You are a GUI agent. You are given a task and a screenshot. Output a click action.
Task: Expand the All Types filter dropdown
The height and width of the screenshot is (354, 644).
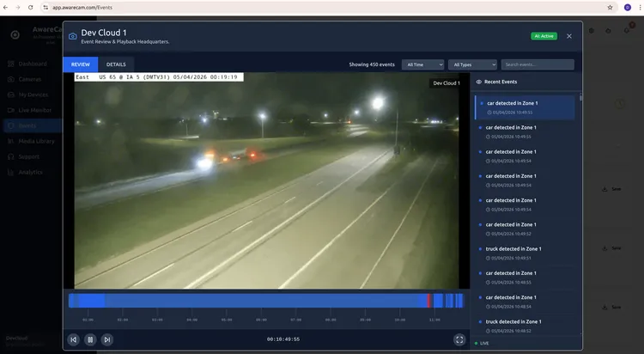pyautogui.click(x=473, y=64)
